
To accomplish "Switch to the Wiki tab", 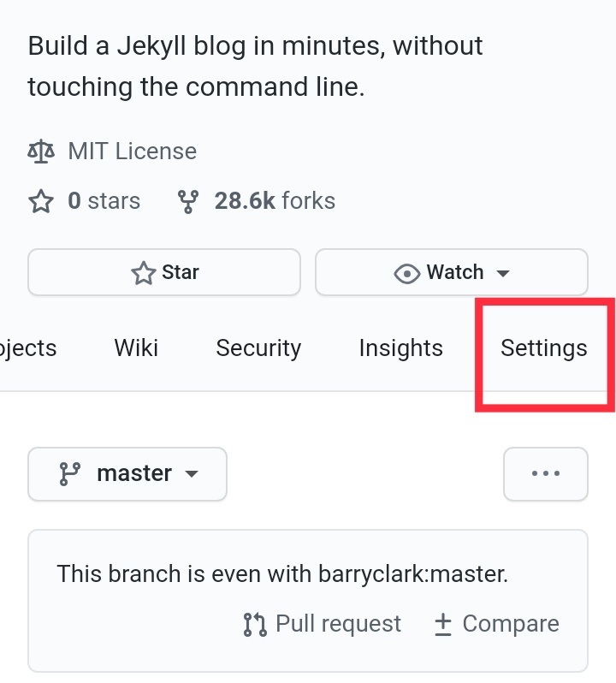I will click(136, 348).
